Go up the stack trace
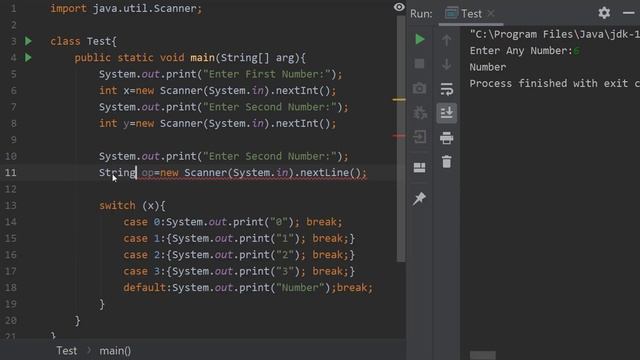 pyautogui.click(x=447, y=40)
